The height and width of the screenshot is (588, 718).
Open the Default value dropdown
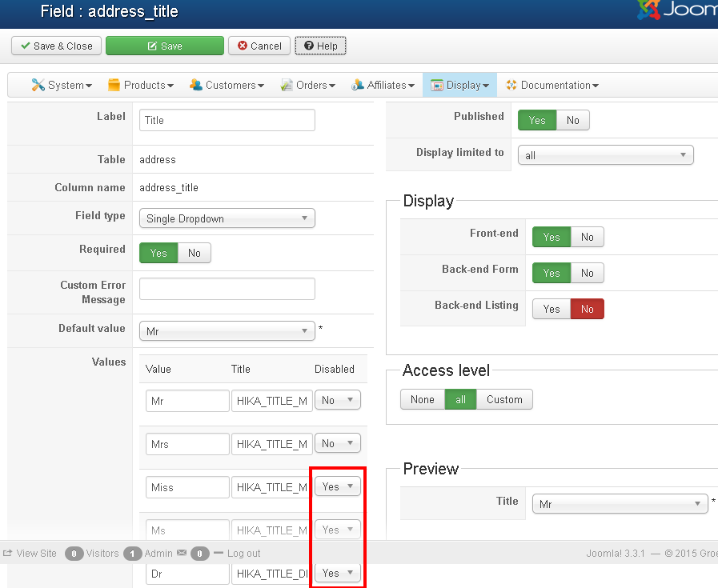(227, 331)
